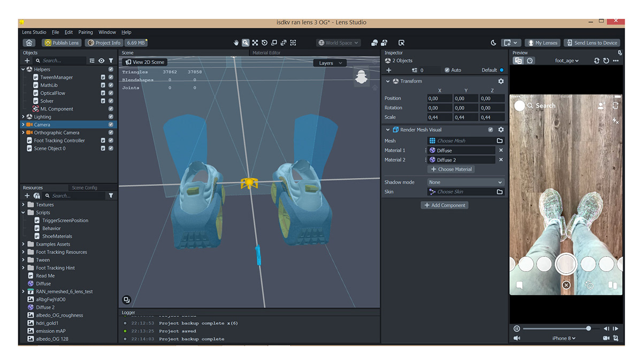Disable the Render Mesh Visual component checkbox
Viewport: 642px width, 364px height.
click(491, 129)
